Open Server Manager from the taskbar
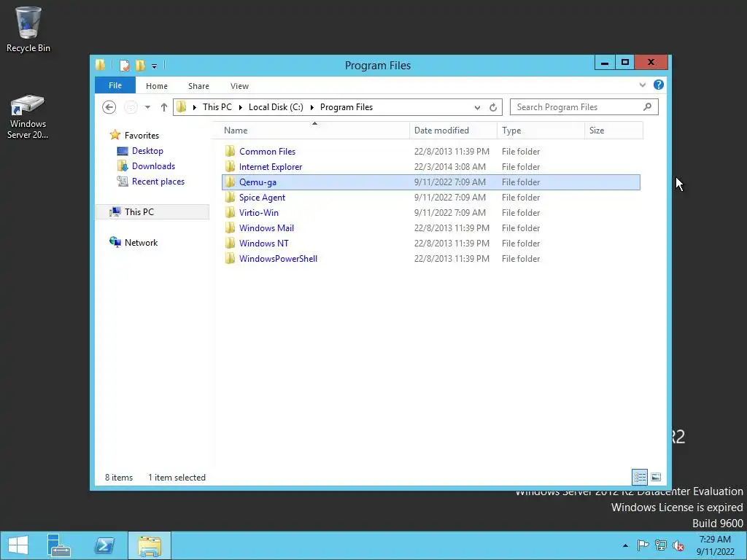747x560 pixels. 59,545
